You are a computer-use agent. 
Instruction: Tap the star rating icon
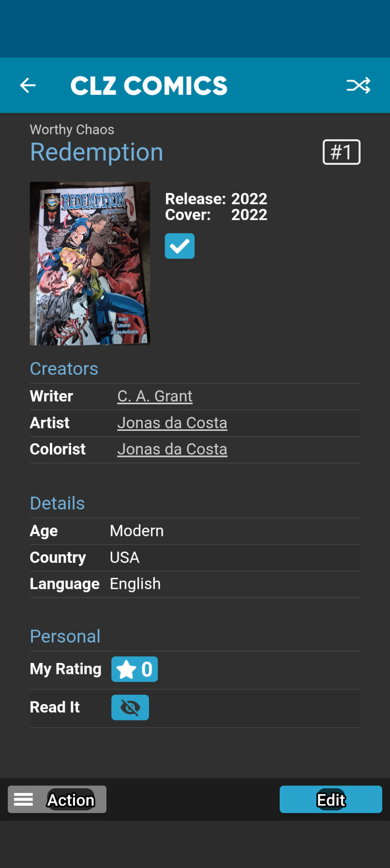pos(126,670)
